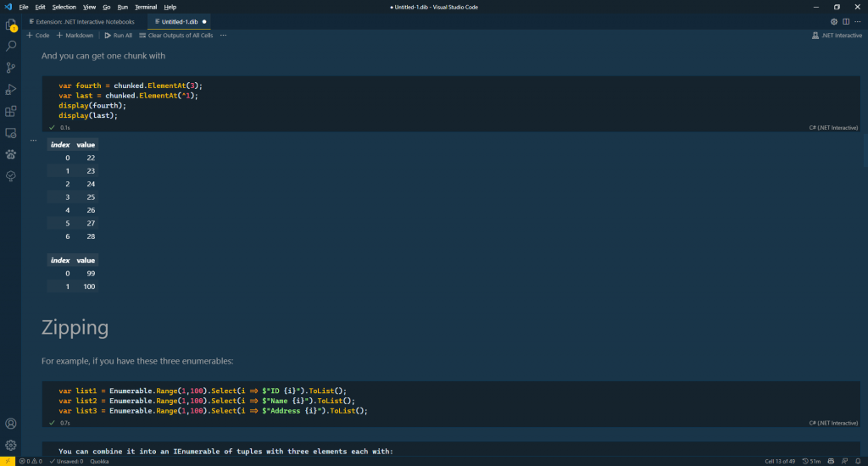The height and width of the screenshot is (466, 868).
Task: Click the notebook settings gear icon at top right
Action: click(x=834, y=21)
